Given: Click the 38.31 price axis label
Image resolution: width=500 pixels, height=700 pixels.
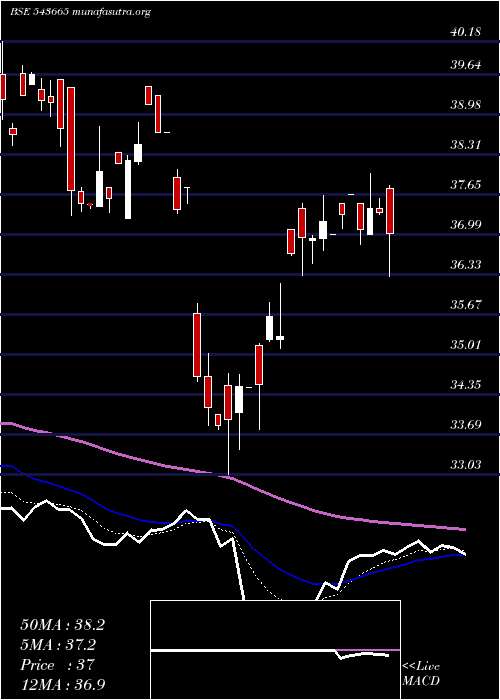Looking at the screenshot, I should [466, 145].
